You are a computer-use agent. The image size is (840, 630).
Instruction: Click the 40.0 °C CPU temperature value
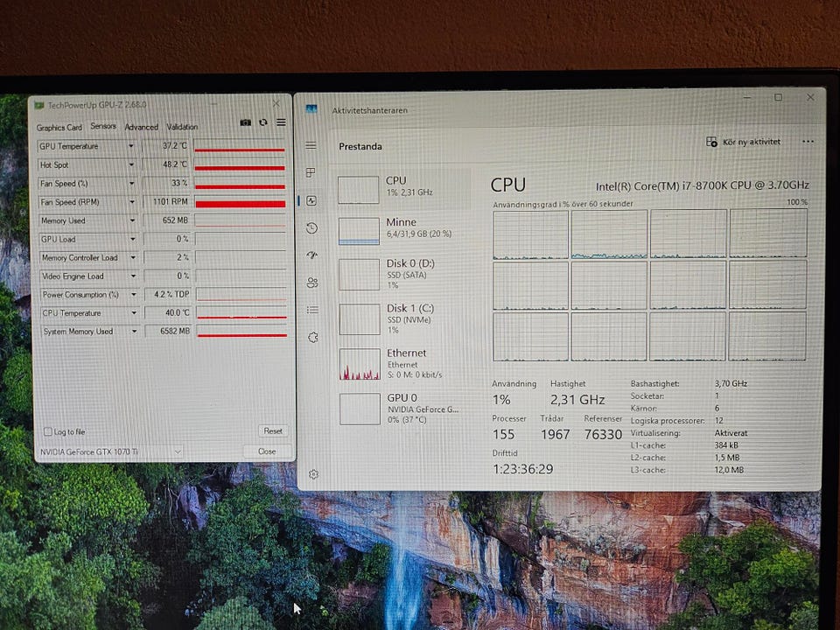pyautogui.click(x=177, y=312)
